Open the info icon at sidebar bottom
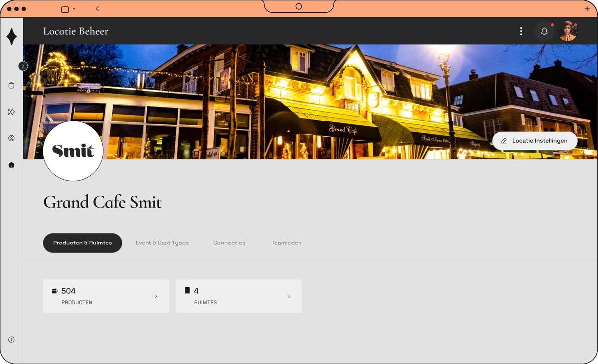The image size is (598, 364). (11, 340)
